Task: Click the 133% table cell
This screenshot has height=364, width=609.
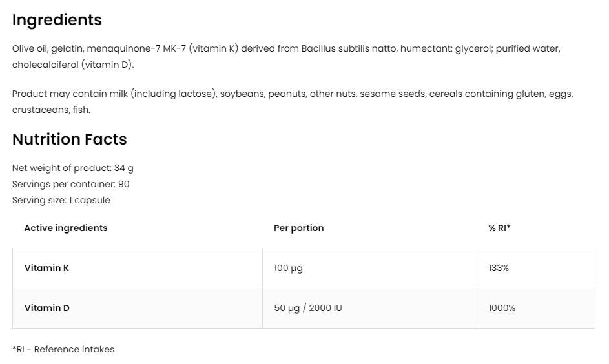Action: point(499,268)
